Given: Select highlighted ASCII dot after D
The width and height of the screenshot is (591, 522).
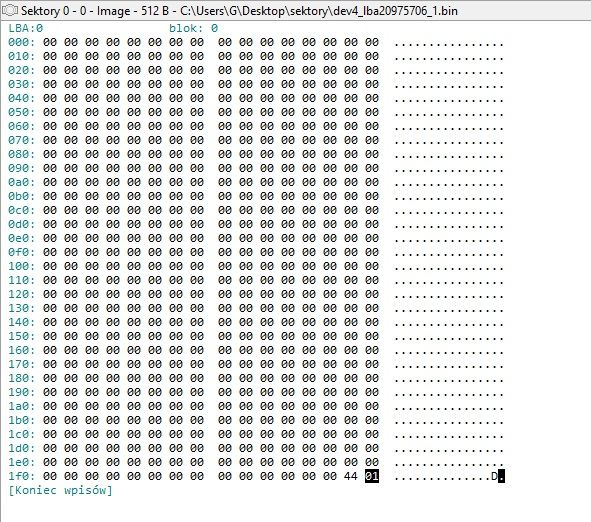Looking at the screenshot, I should [501, 476].
